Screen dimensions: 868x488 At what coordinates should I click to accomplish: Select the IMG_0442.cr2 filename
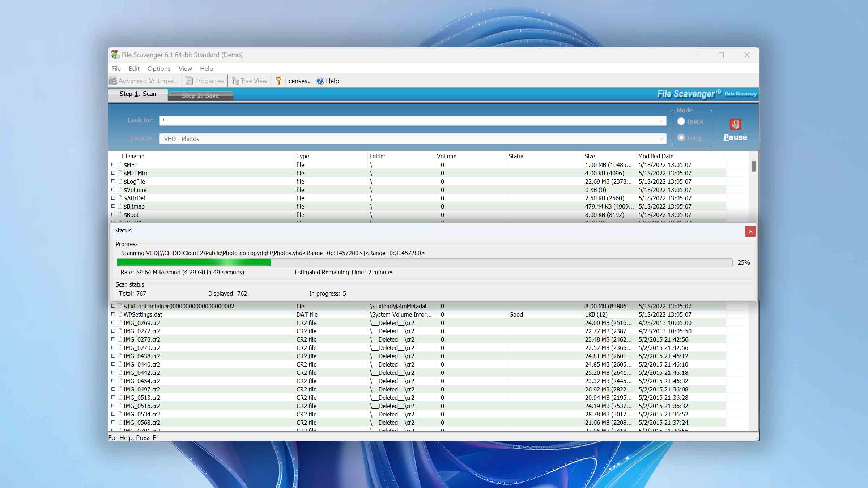click(x=142, y=373)
